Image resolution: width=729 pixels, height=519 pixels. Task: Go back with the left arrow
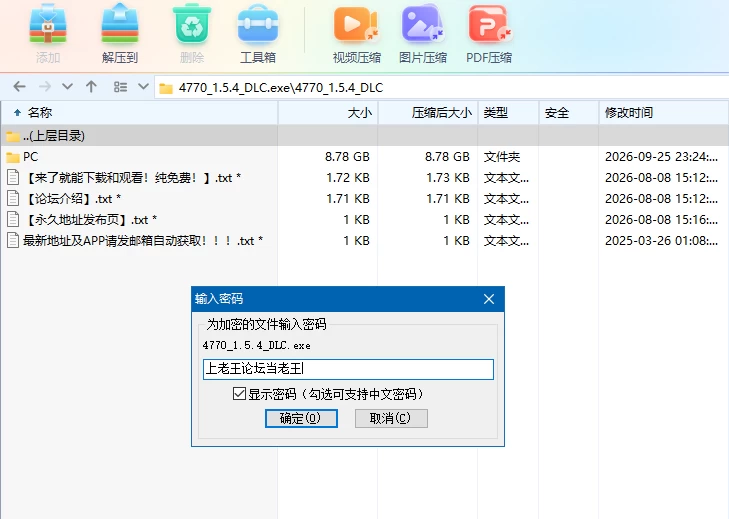[20, 86]
